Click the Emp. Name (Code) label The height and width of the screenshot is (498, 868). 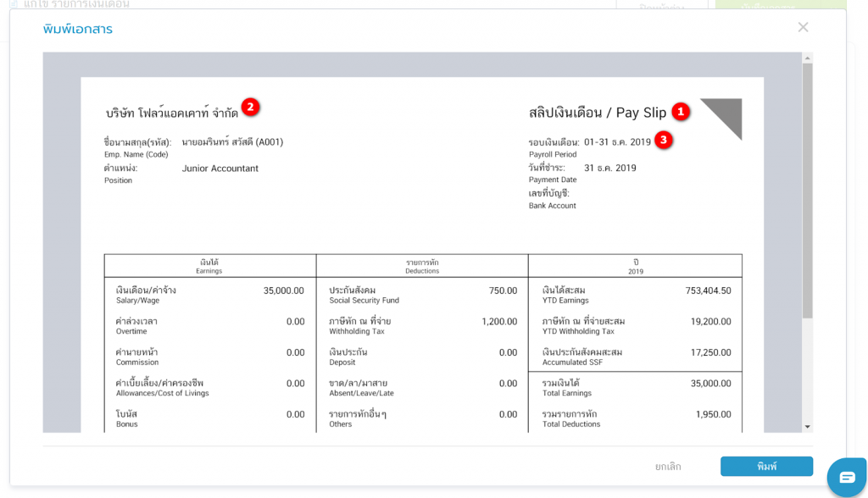tap(136, 154)
